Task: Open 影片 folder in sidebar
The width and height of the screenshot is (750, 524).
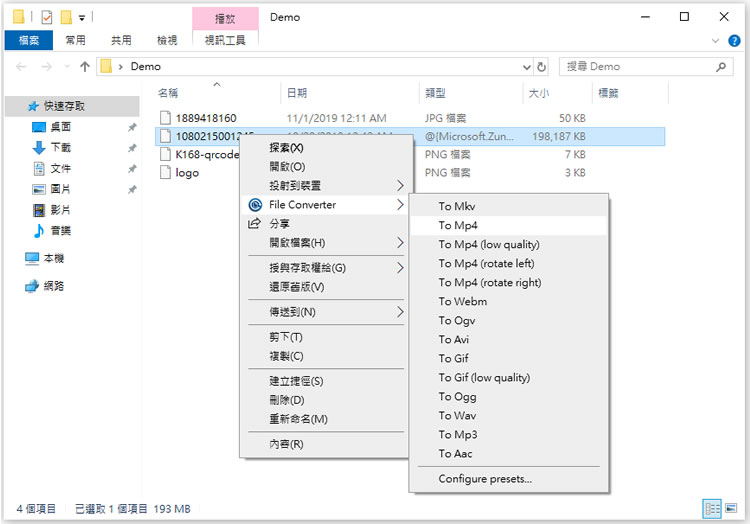Action: (61, 210)
